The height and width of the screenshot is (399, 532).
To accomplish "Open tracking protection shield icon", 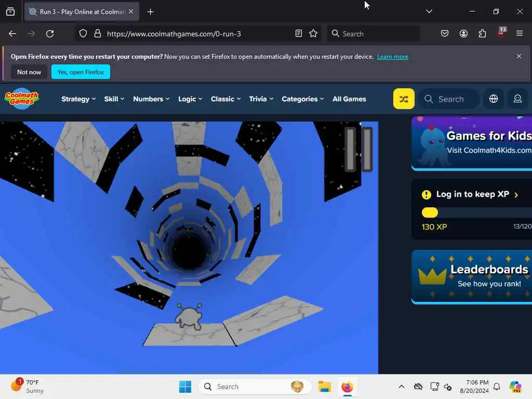I will pos(83,34).
